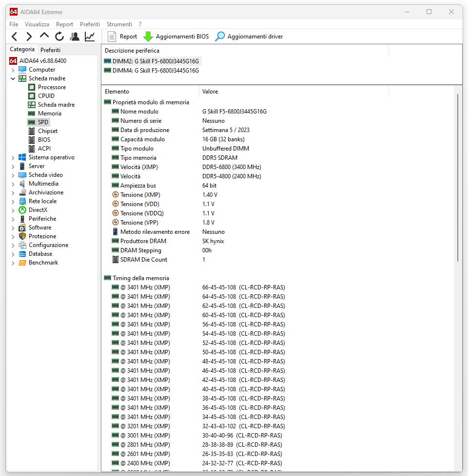The height and width of the screenshot is (476, 468).
Task: Click the DirectX Xbox icon
Action: click(22, 210)
